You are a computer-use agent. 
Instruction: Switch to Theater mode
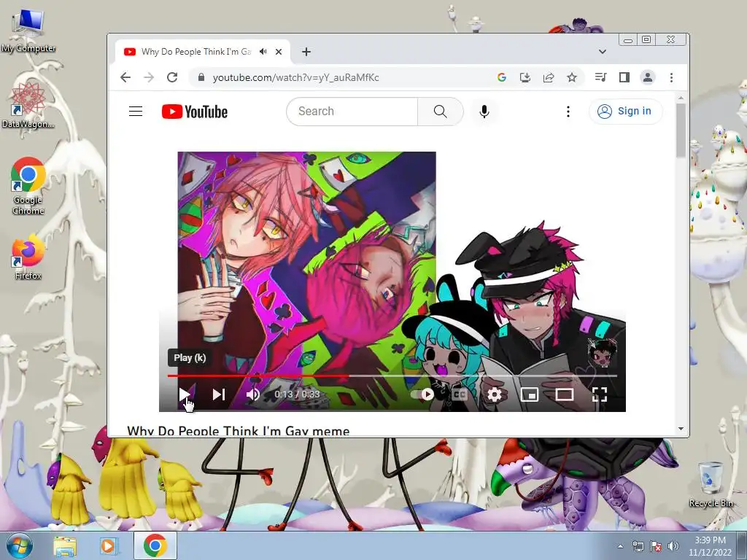point(565,394)
